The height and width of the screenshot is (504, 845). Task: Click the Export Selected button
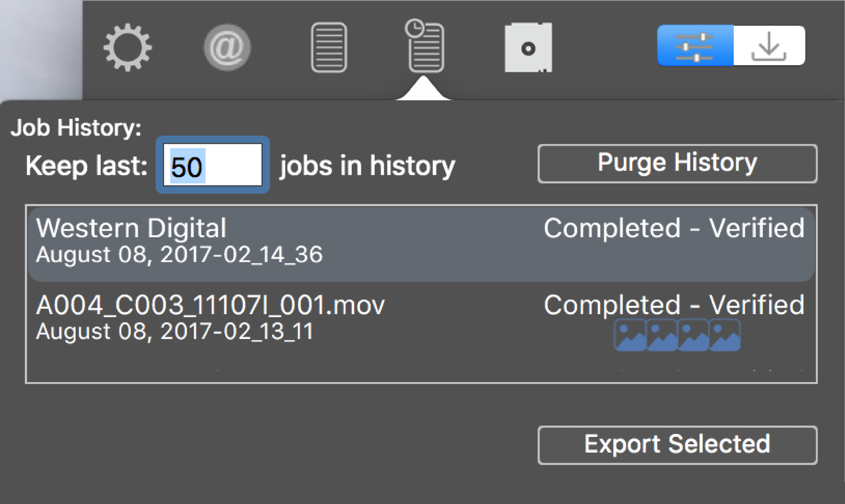[x=677, y=445]
